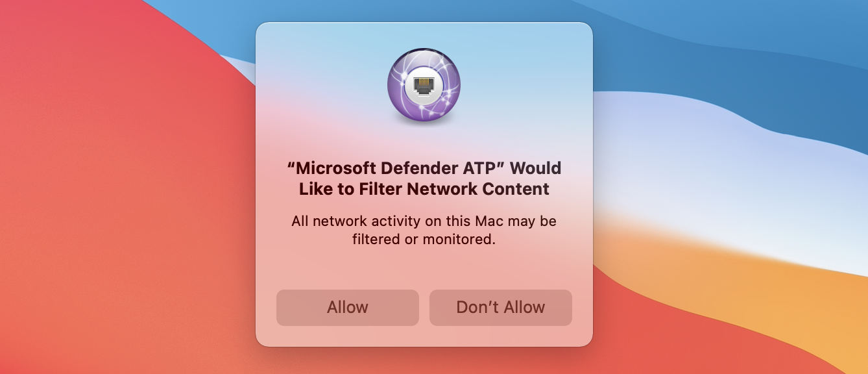Click the "Like to Filter Network Content" title line
868x374 pixels.
pyautogui.click(x=424, y=189)
